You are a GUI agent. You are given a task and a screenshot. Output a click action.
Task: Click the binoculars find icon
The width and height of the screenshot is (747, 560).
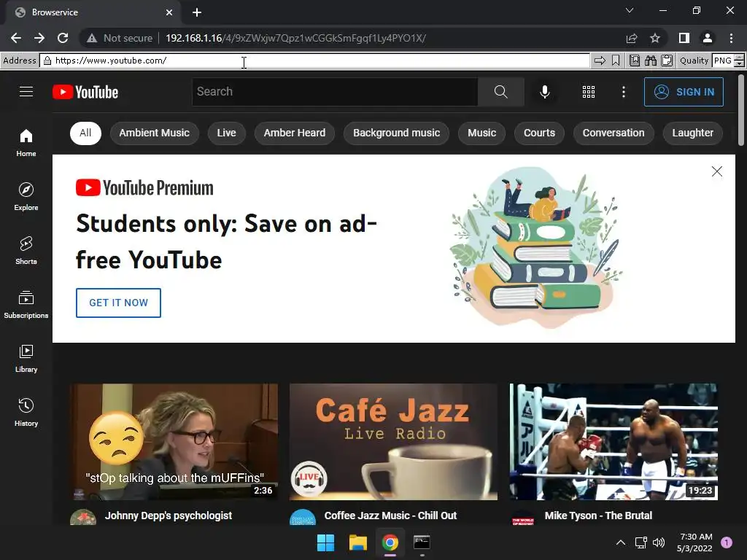coord(651,61)
